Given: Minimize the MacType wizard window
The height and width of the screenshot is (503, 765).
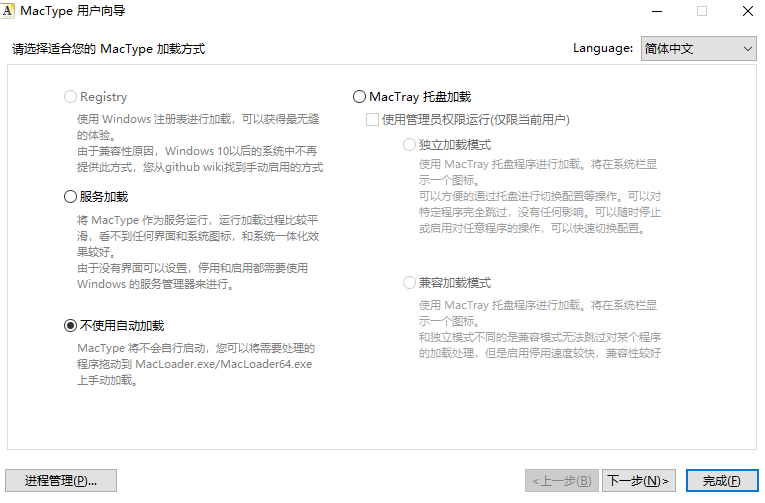Looking at the screenshot, I should 657,11.
